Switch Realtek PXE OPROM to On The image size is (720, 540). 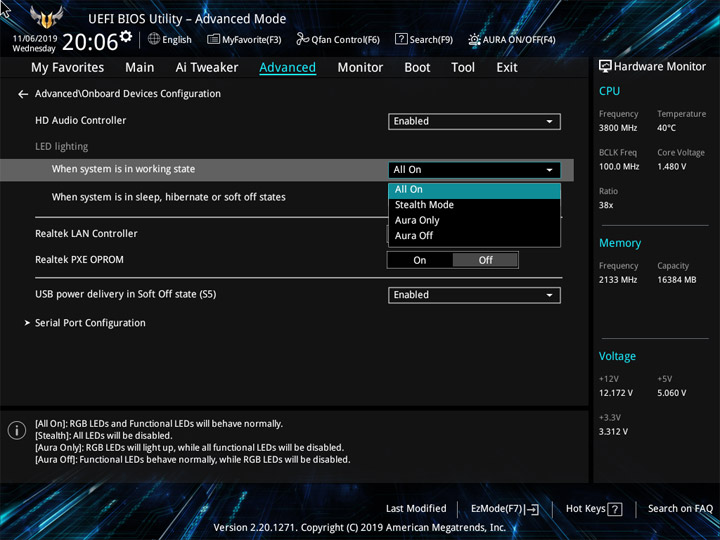(420, 260)
